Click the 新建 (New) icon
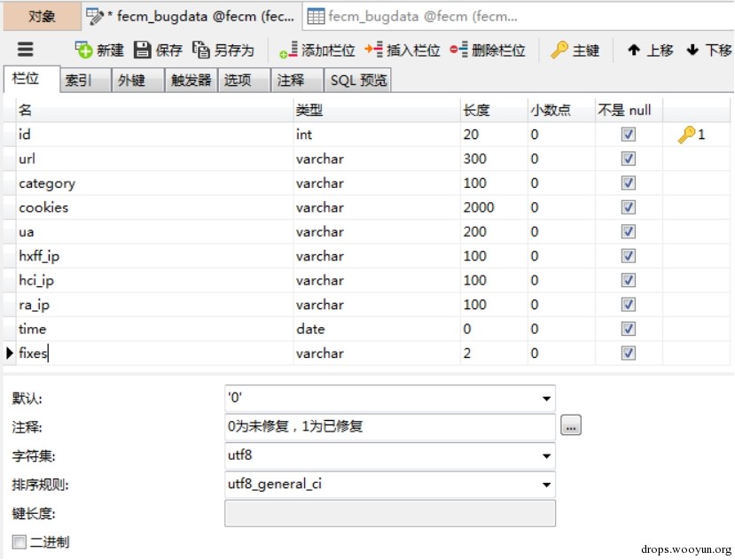Image resolution: width=735 pixels, height=560 pixels. [84, 50]
